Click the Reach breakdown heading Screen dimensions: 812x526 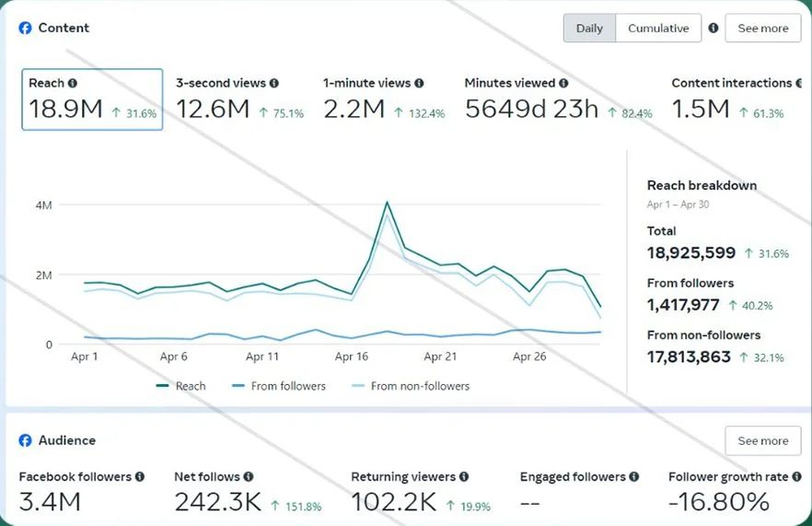point(702,185)
